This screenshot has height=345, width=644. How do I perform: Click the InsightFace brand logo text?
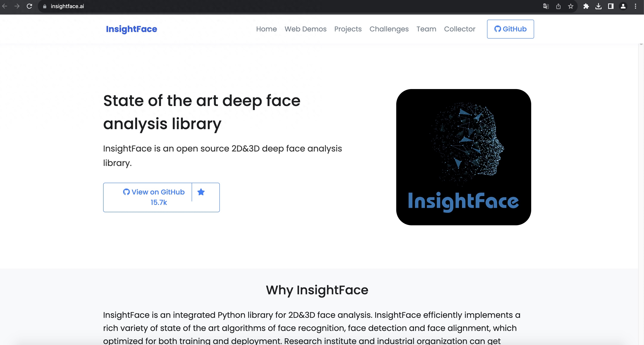[131, 29]
